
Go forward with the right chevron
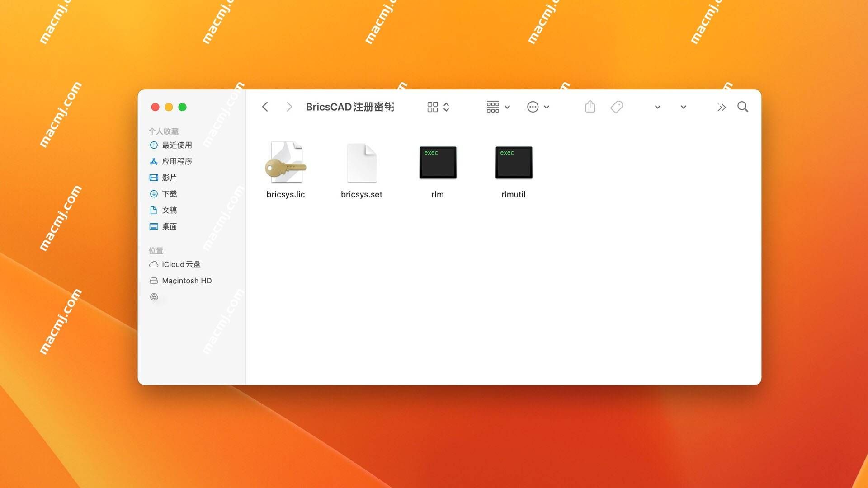tap(289, 107)
